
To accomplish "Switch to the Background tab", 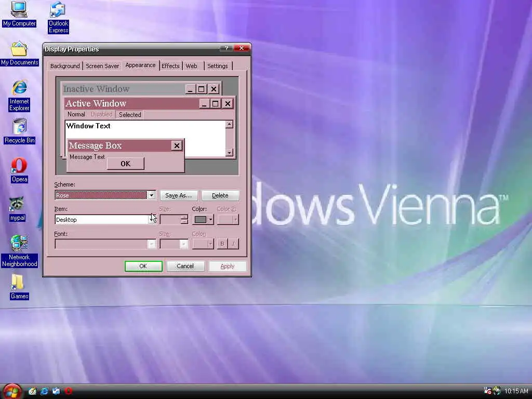I will 65,66.
